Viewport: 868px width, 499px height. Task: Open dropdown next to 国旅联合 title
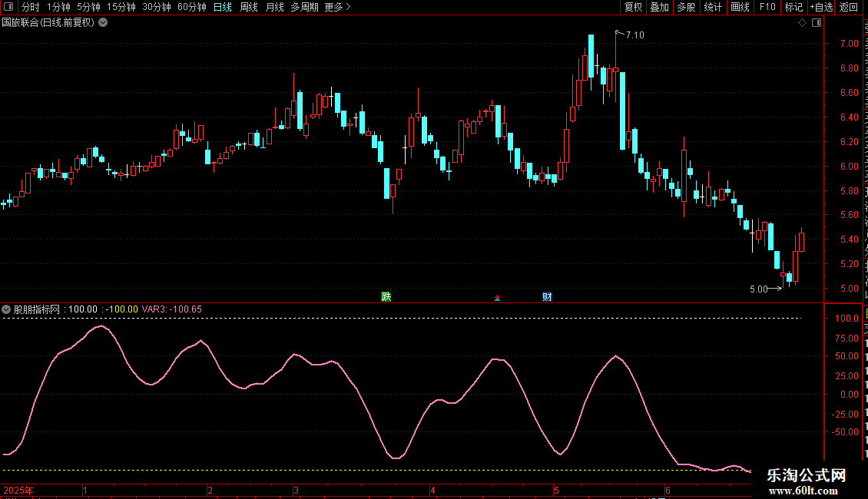coord(103,23)
